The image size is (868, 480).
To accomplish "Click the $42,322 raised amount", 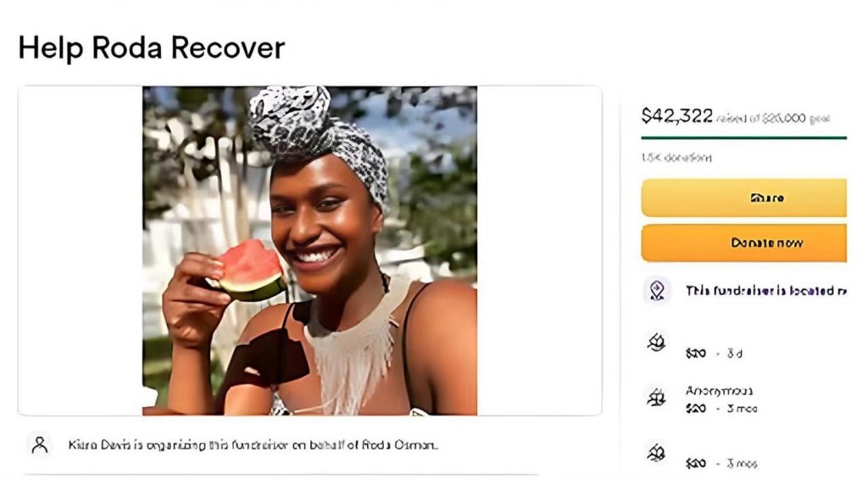I will pos(676,116).
